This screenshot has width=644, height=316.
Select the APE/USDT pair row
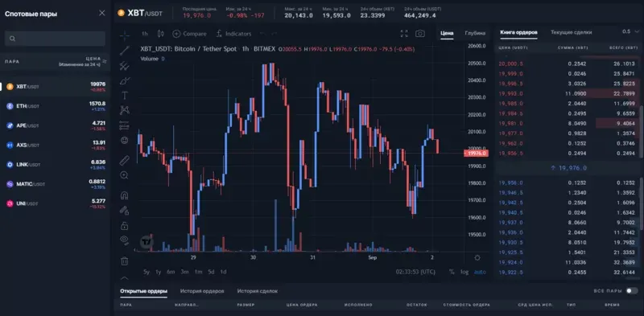(56, 125)
